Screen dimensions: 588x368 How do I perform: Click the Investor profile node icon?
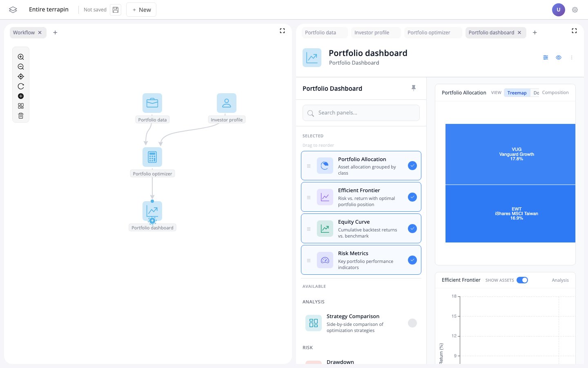click(227, 103)
